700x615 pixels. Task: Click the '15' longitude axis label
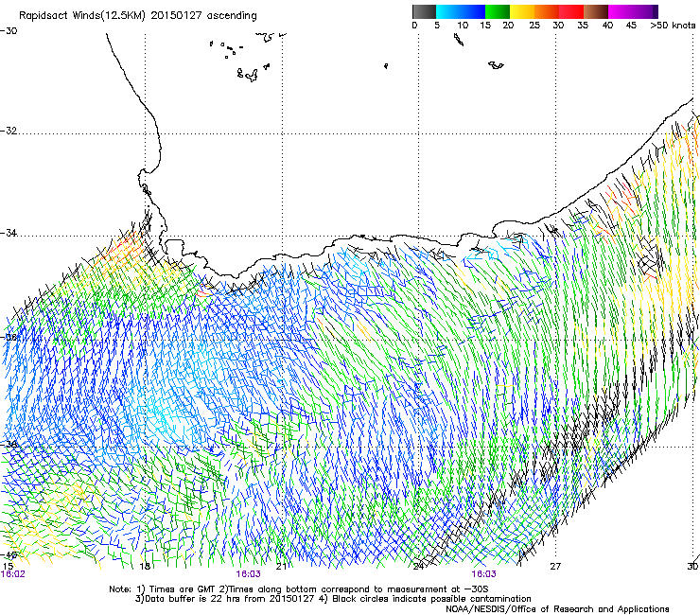tap(8, 567)
